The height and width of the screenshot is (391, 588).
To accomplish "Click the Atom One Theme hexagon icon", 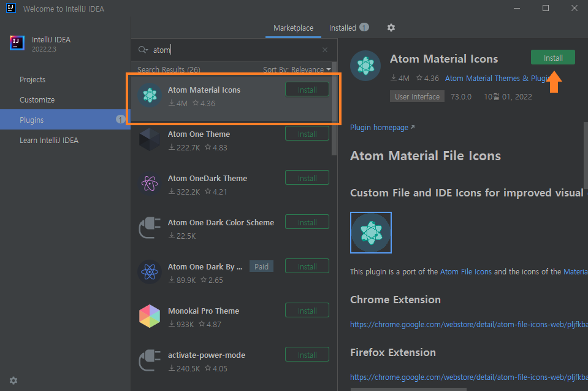I will point(150,139).
